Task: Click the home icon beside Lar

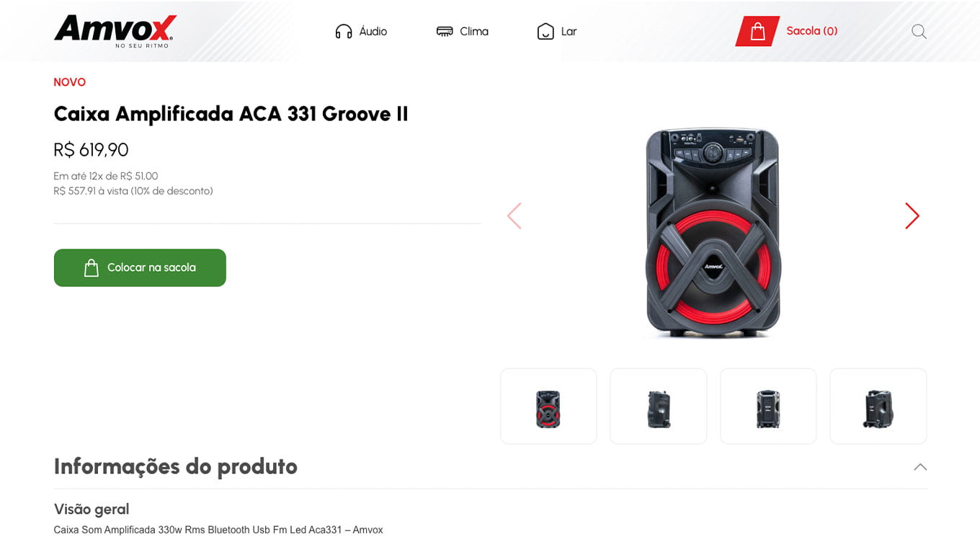Action: (545, 32)
